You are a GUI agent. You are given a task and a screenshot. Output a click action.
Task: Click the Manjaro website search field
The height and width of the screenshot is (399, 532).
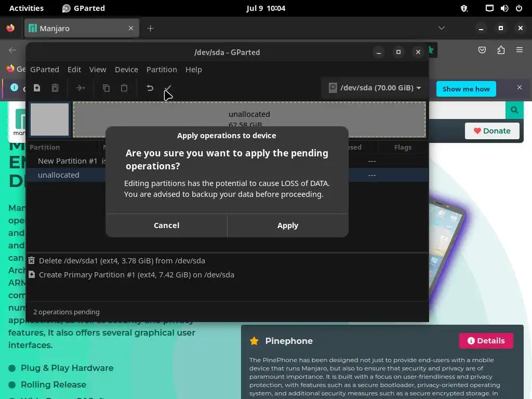(x=467, y=110)
